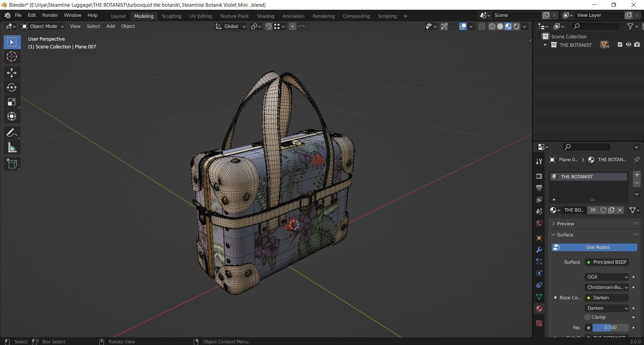Click the Principled BSDF surface shader button
This screenshot has height=345, width=644.
[x=607, y=262]
